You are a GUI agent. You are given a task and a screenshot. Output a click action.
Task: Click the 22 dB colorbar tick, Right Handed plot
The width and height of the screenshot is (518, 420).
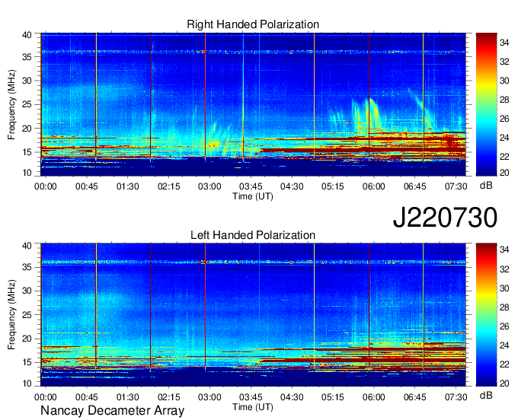coord(504,157)
